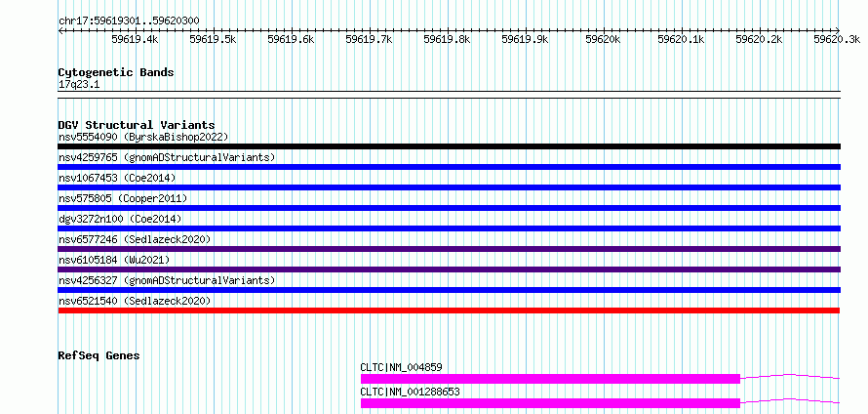Click the 59619.9k ruler tick label

point(525,39)
